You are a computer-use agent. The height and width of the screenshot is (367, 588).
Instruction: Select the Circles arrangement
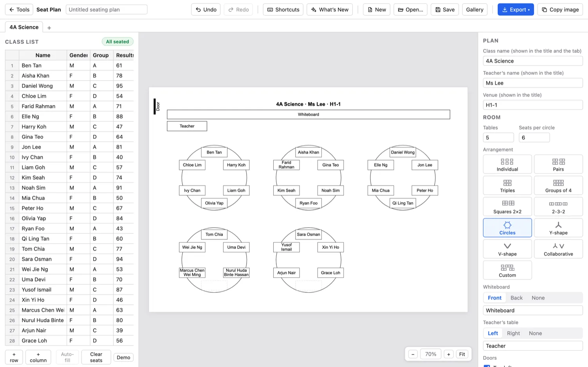click(x=507, y=228)
